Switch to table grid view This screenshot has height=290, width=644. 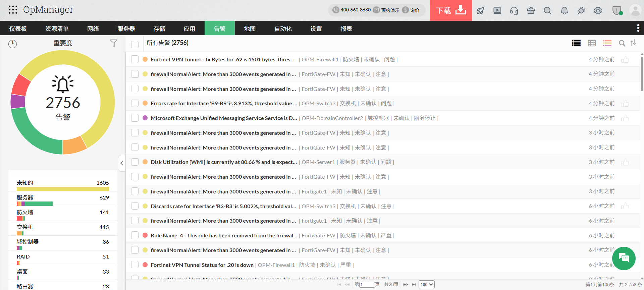click(x=592, y=43)
